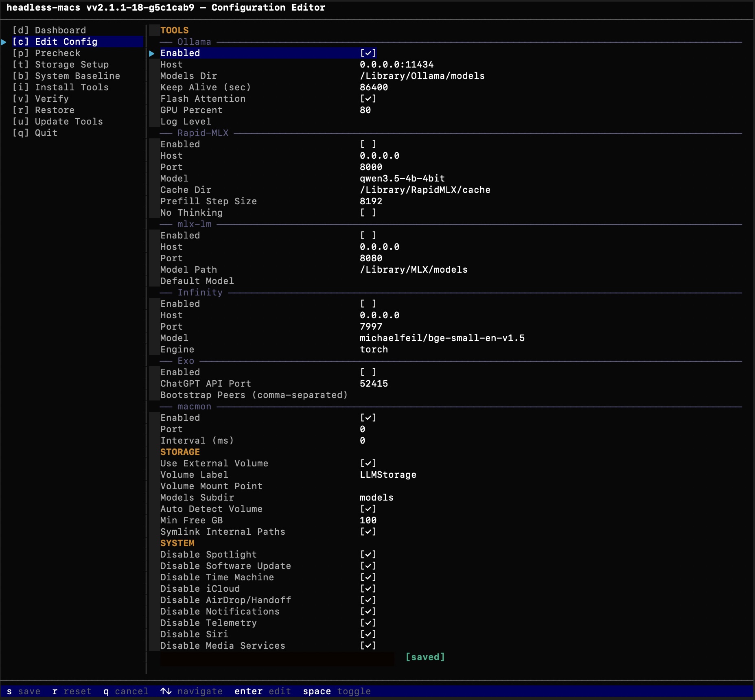Click the Log Level row label

(x=186, y=121)
